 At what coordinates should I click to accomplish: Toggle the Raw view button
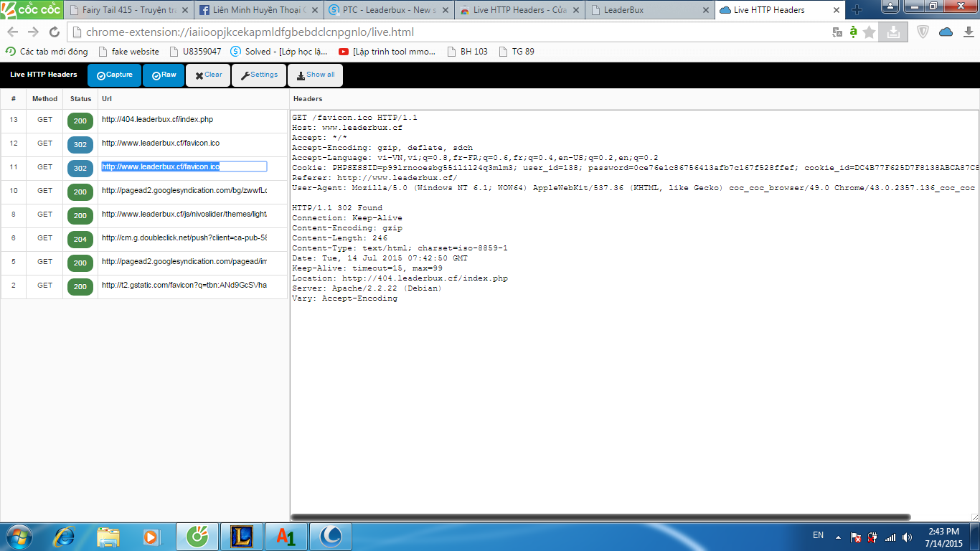tap(164, 75)
